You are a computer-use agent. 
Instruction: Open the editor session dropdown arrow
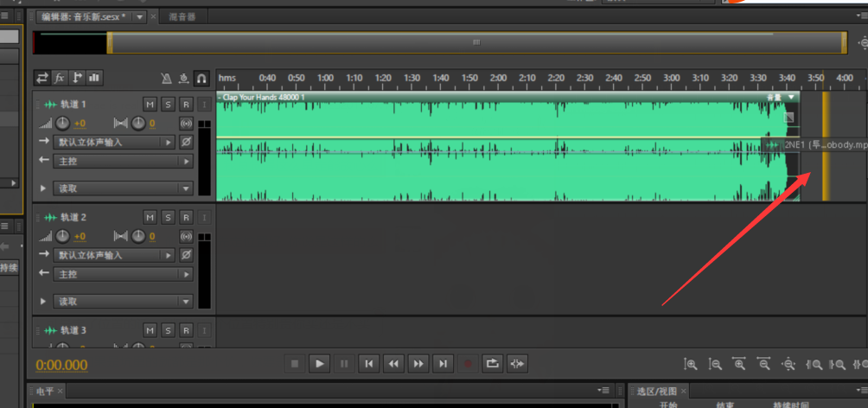[x=139, y=17]
